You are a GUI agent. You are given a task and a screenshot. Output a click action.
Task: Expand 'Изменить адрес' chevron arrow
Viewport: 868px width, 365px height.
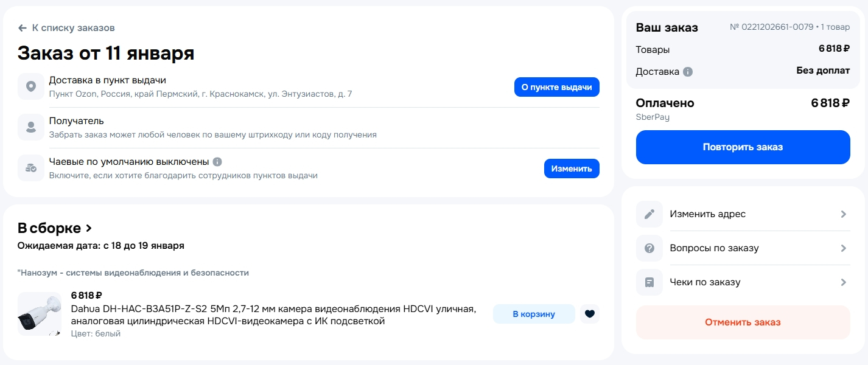tap(844, 214)
